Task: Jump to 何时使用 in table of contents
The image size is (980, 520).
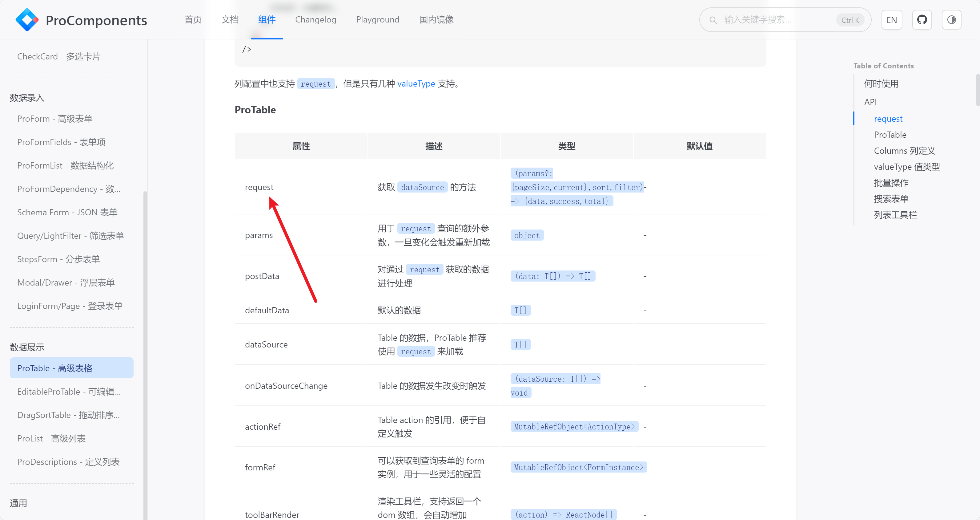Action: (x=881, y=84)
